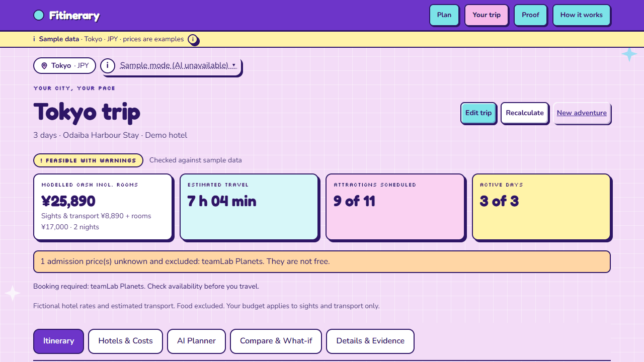Click the Tokyo · JPY city pill
Viewport: 644px width, 362px height.
coord(64,65)
